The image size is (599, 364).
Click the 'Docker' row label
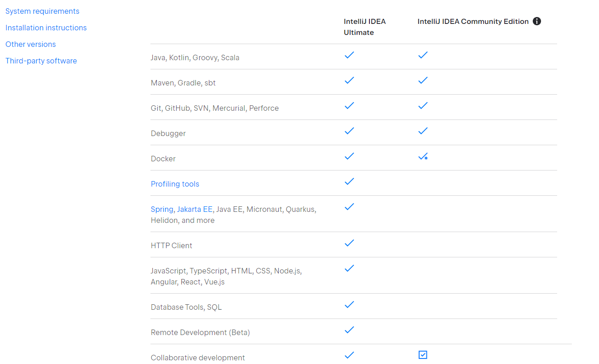point(163,159)
